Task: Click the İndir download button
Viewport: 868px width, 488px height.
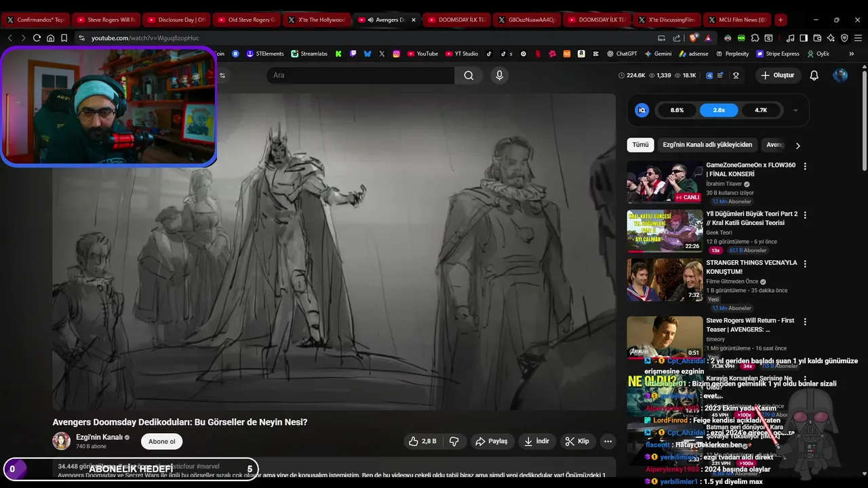Action: (x=537, y=441)
